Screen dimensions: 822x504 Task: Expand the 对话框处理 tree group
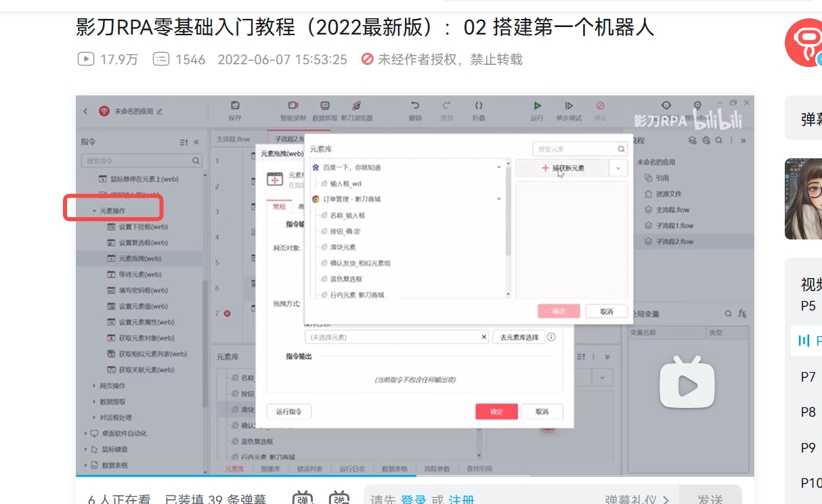[x=94, y=417]
